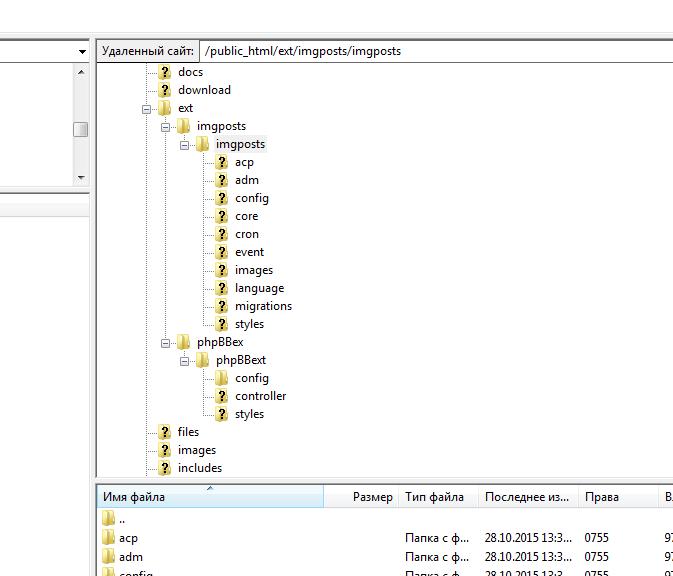Open the local site path dropdown
This screenshot has width=673, height=576.
coord(82,51)
